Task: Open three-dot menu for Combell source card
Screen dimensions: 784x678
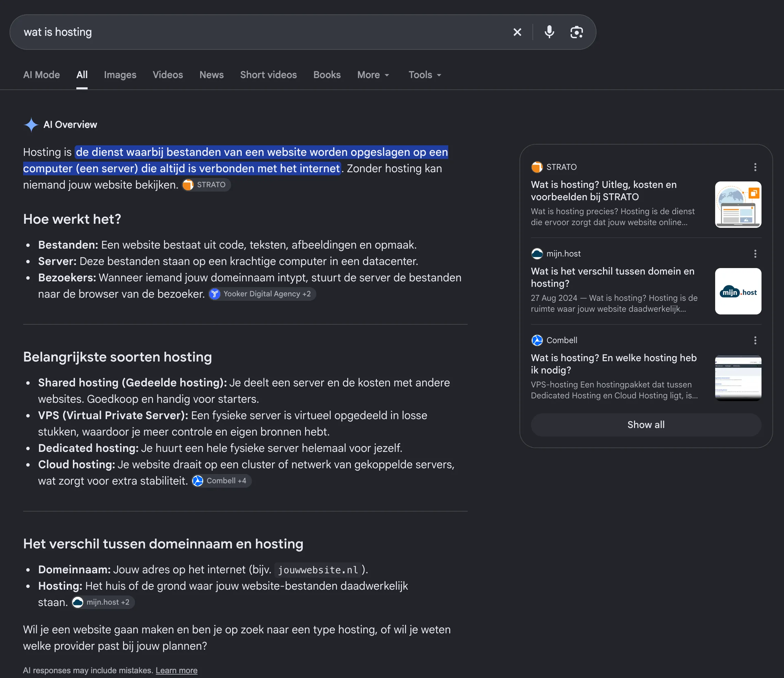Action: [755, 340]
